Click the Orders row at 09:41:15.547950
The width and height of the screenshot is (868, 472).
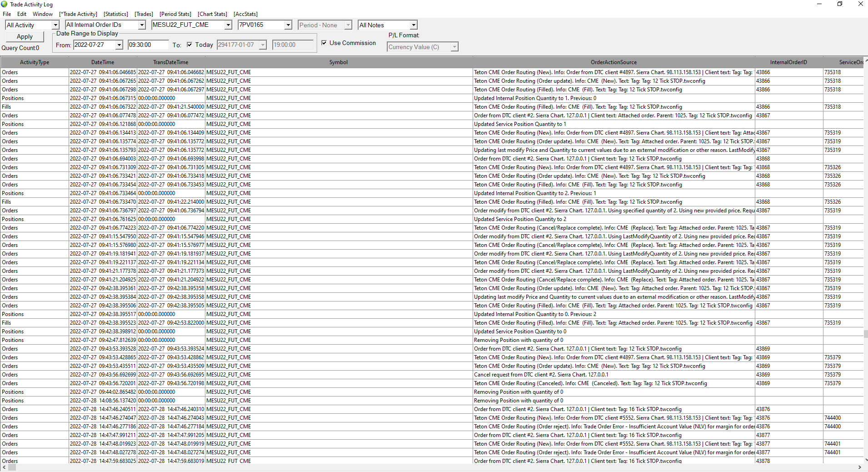432,236
